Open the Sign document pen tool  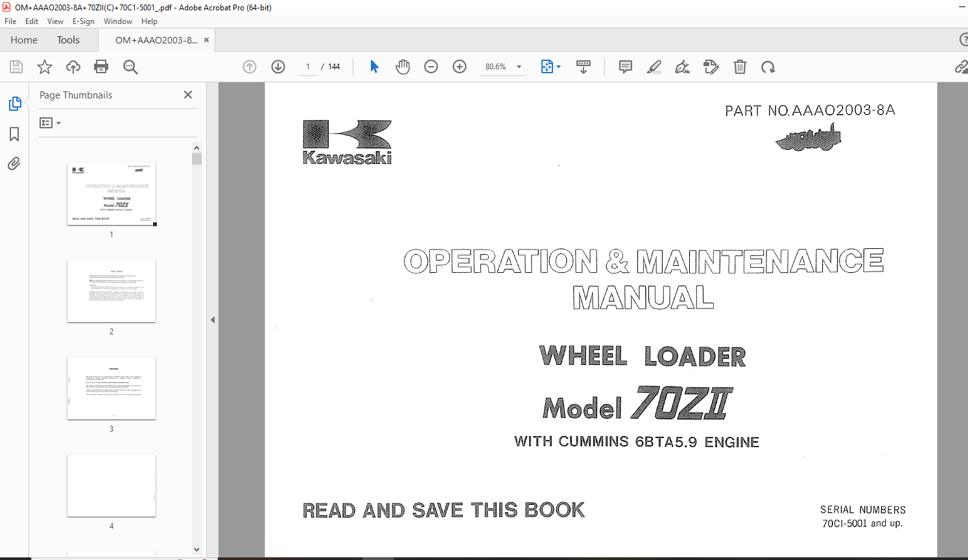coord(682,67)
